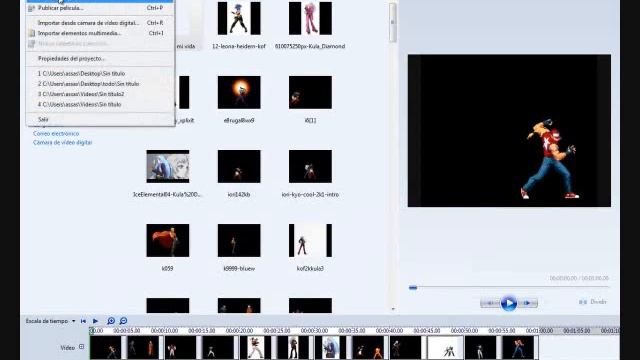This screenshot has height=360, width=640.
Task: Choose Salir to exit the program
Action: pyautogui.click(x=100, y=119)
